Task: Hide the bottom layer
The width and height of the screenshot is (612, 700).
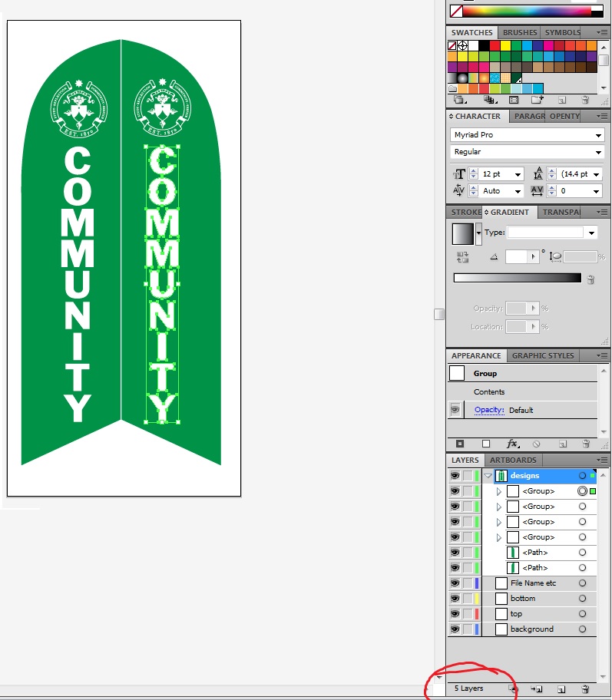Action: coord(455,598)
